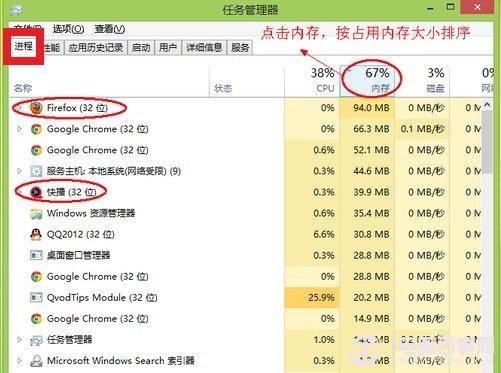The width and height of the screenshot is (501, 373).
Task: Click the Chrome icon in the 28.8 MB row
Action: click(36, 276)
